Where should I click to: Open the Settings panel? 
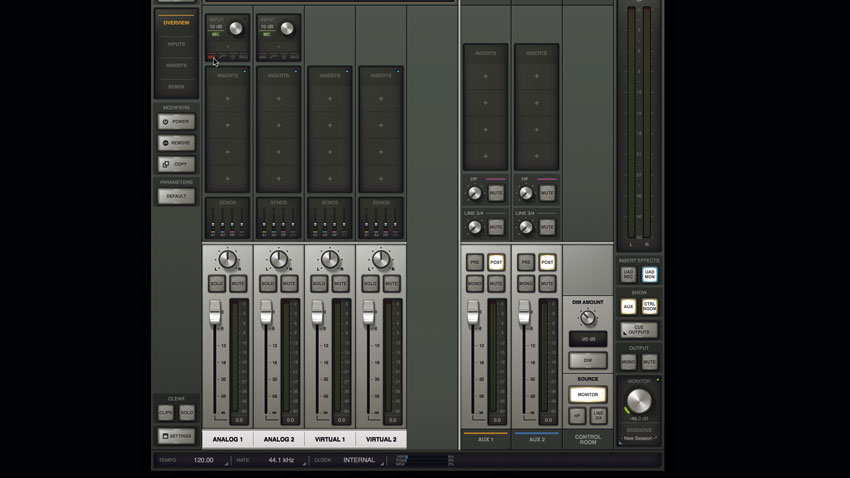[176, 436]
